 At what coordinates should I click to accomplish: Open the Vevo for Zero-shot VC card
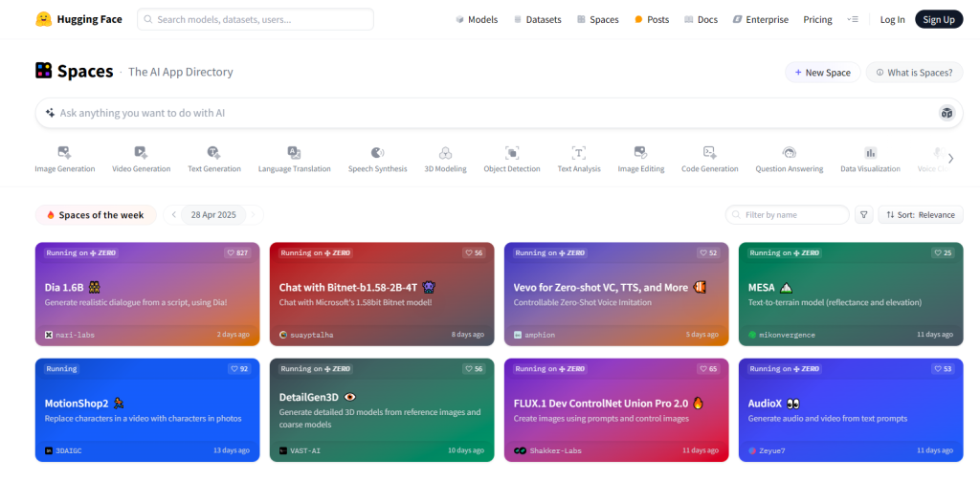(x=616, y=294)
